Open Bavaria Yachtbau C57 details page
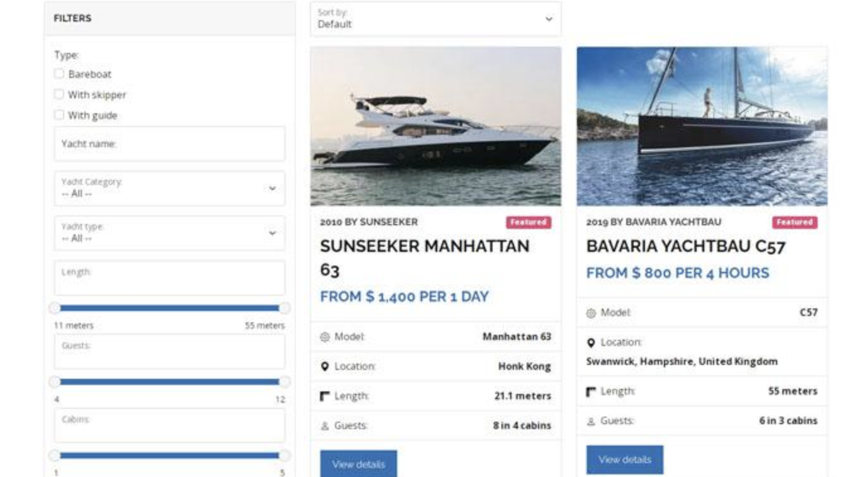The height and width of the screenshot is (477, 868). [x=624, y=459]
